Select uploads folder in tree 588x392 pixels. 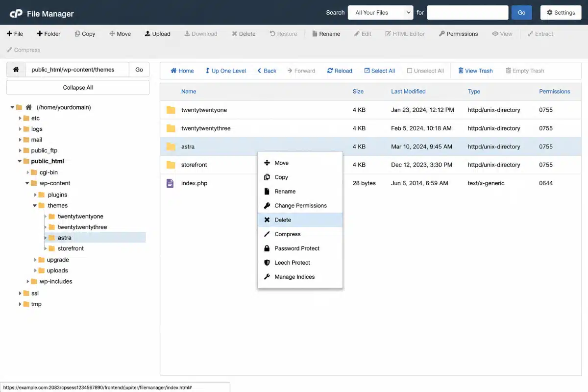(57, 270)
